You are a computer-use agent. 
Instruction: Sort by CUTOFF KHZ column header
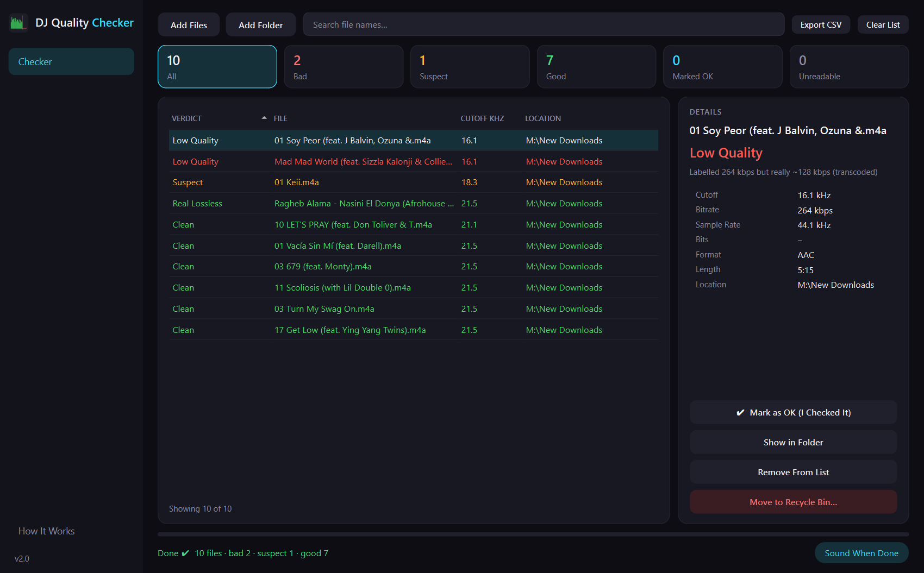482,118
